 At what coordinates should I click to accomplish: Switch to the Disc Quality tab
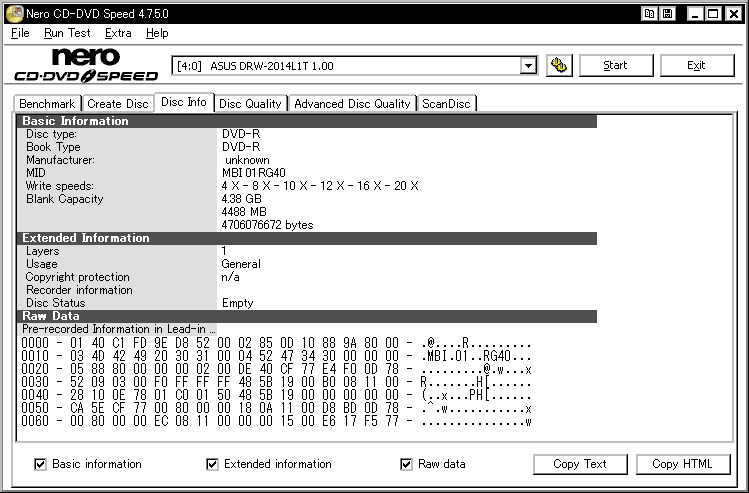(x=250, y=104)
